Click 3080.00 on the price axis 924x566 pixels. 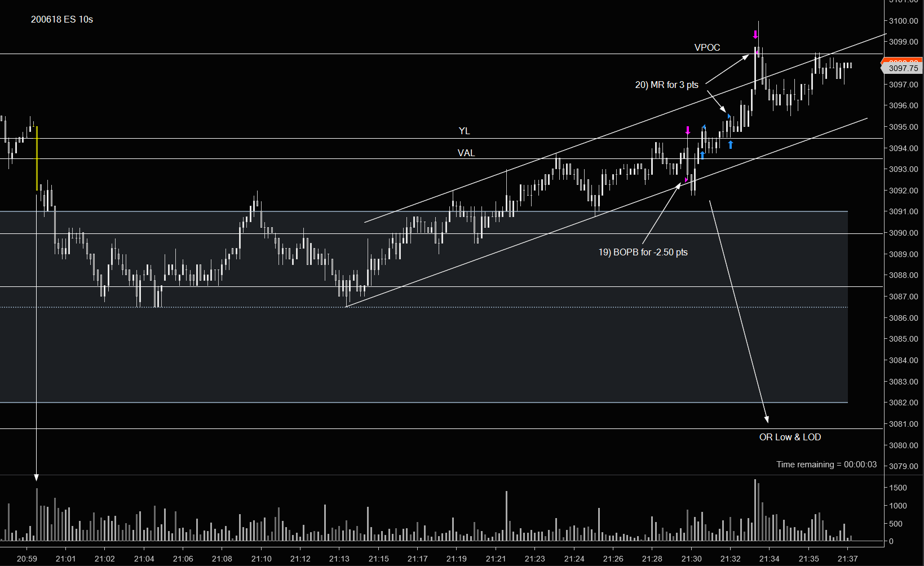coord(904,445)
